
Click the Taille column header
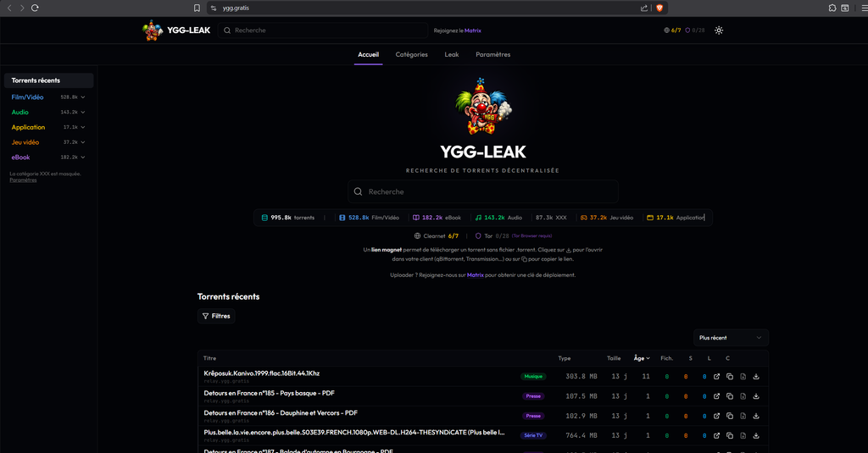coord(614,358)
